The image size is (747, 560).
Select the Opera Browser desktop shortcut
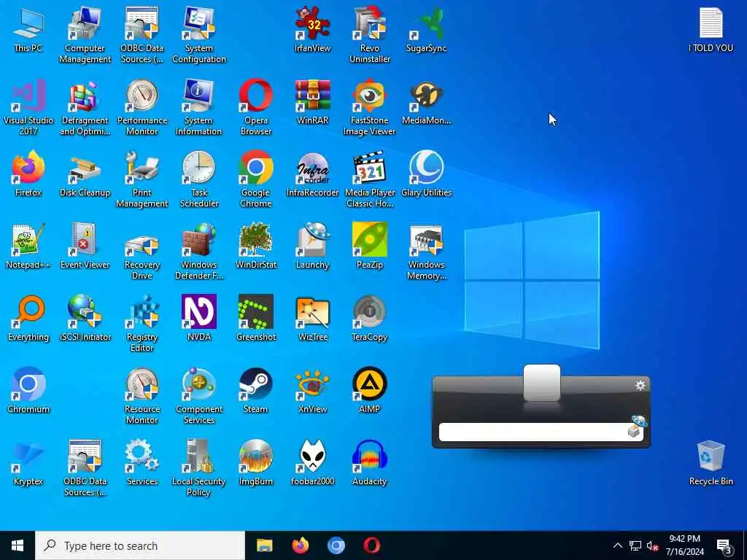[256, 107]
